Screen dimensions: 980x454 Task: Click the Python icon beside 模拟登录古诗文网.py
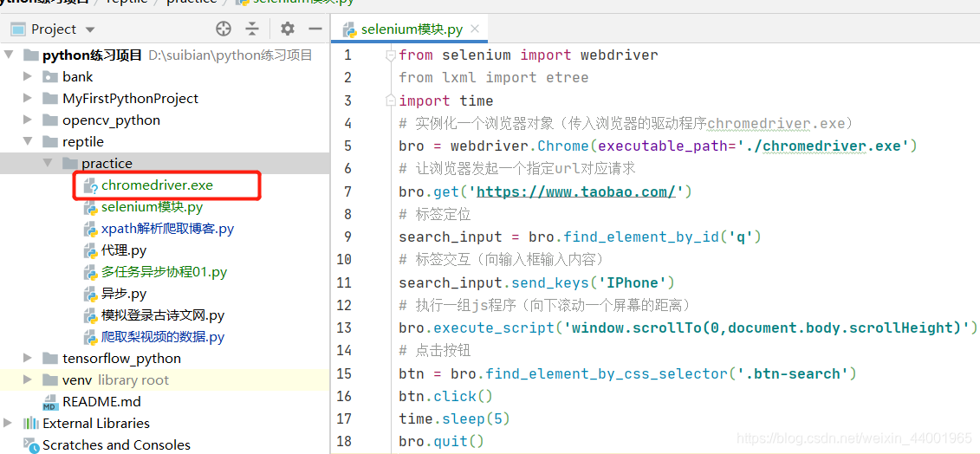pos(91,315)
